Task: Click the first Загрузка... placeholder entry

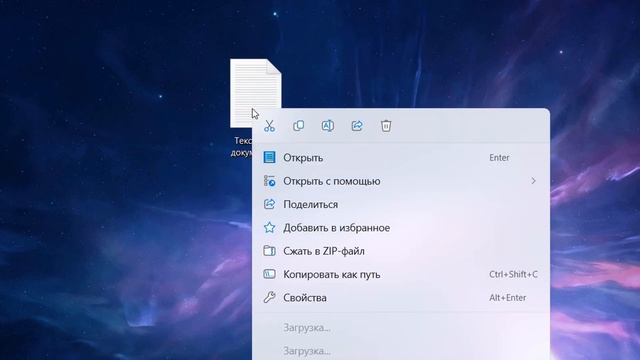Action: click(x=307, y=328)
